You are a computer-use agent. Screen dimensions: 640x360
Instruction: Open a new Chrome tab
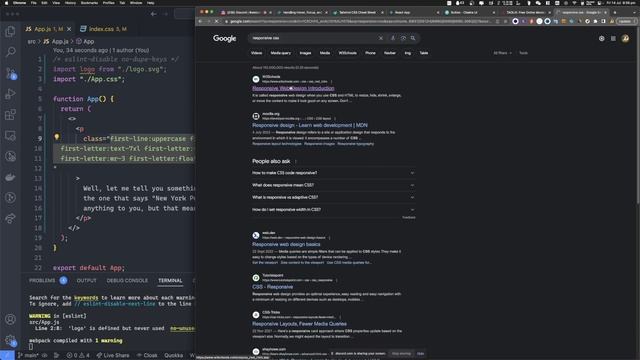[x=615, y=13]
